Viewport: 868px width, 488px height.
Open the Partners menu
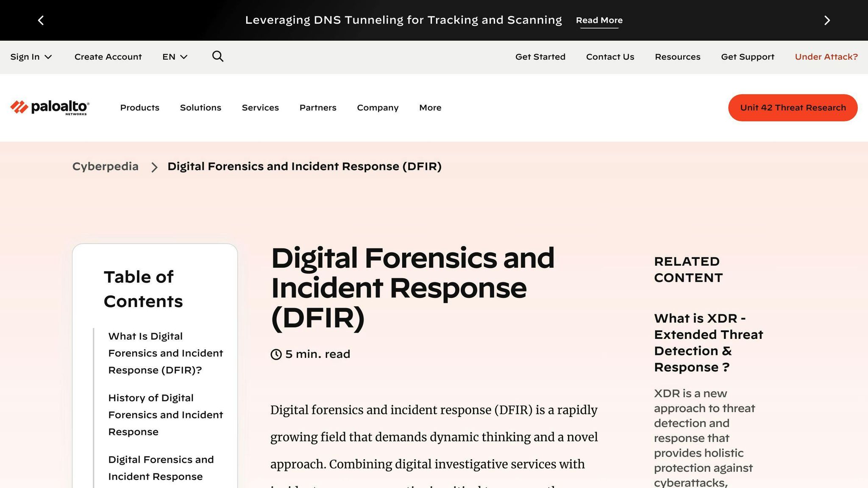[317, 108]
